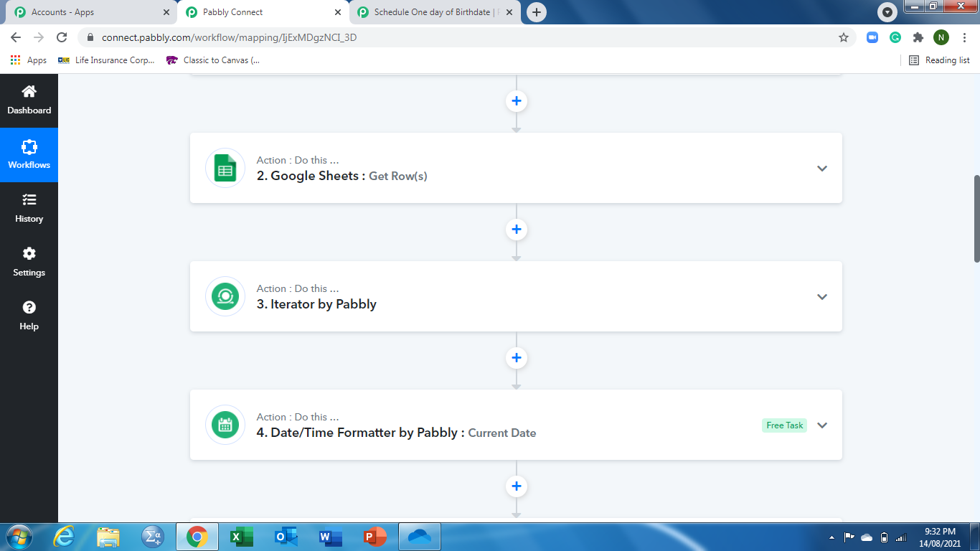Expand the Google Sheets Get Row(s) step
This screenshot has height=551, width=980.
[x=822, y=169]
